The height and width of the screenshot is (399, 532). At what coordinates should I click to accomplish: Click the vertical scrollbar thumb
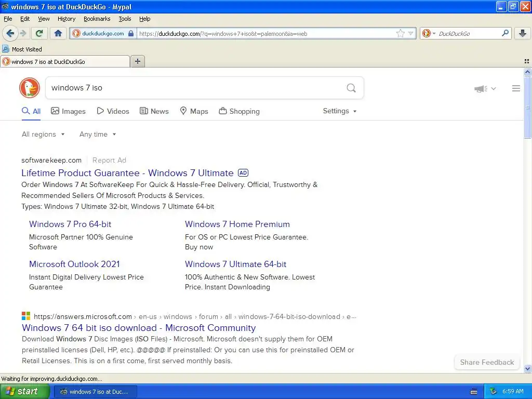point(527,107)
